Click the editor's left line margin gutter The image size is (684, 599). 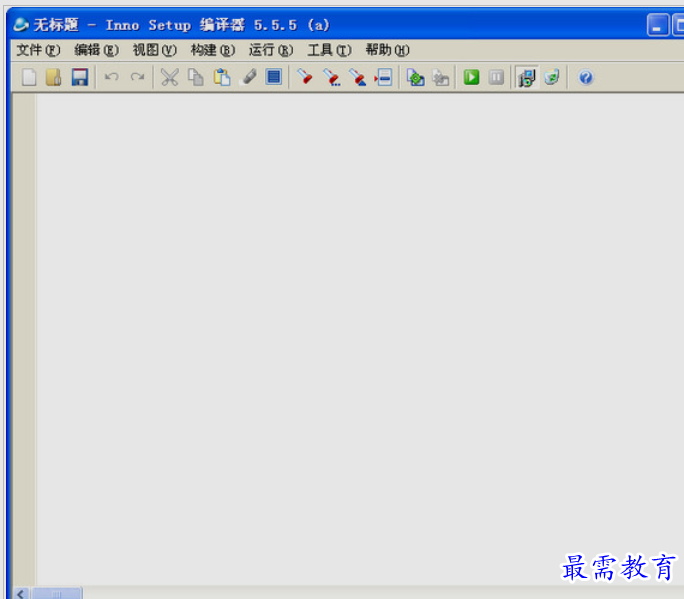(24, 339)
